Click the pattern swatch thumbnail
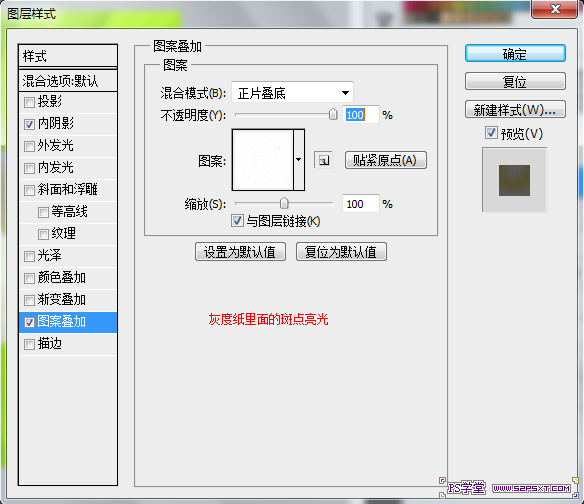 click(263, 160)
